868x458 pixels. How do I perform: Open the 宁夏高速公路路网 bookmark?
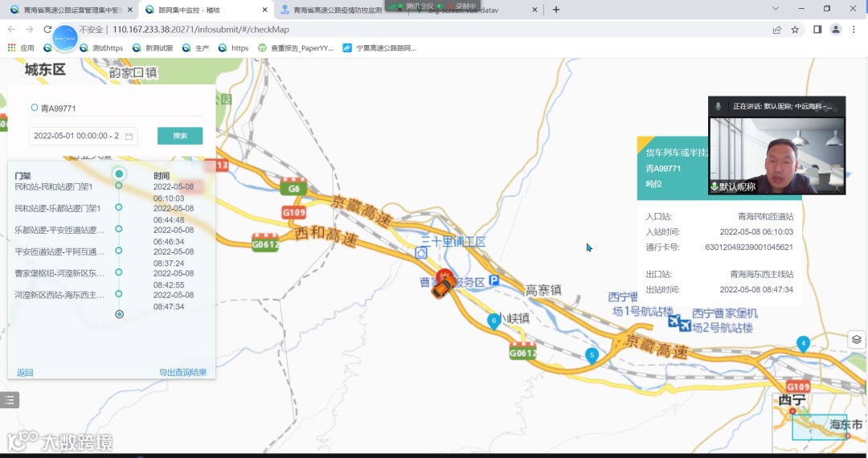(379, 48)
